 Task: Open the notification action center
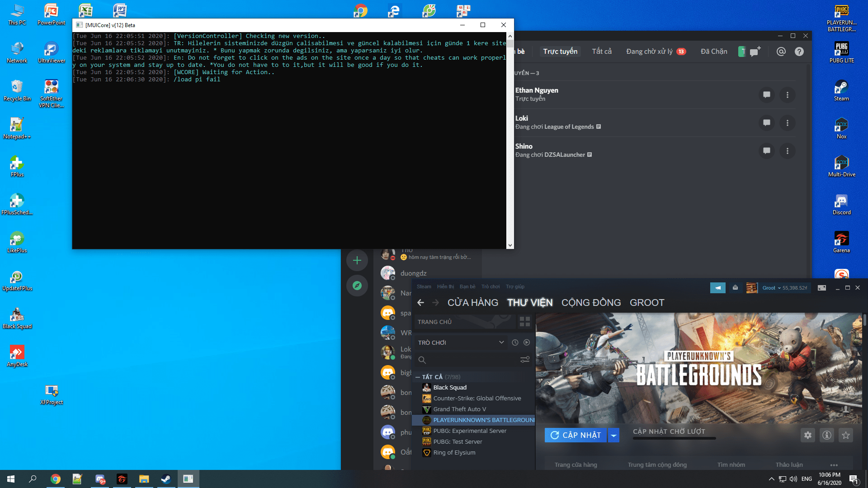[854, 479]
